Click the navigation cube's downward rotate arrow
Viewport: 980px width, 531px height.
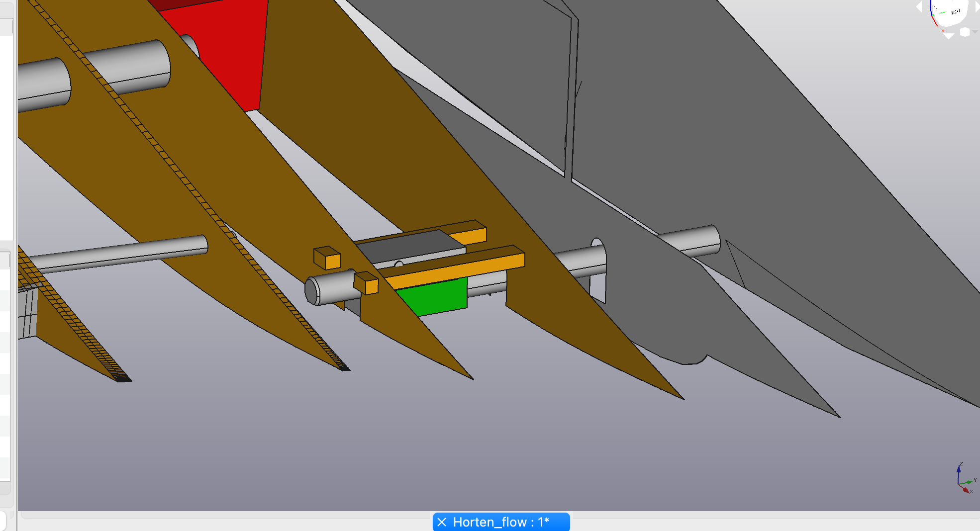(949, 36)
